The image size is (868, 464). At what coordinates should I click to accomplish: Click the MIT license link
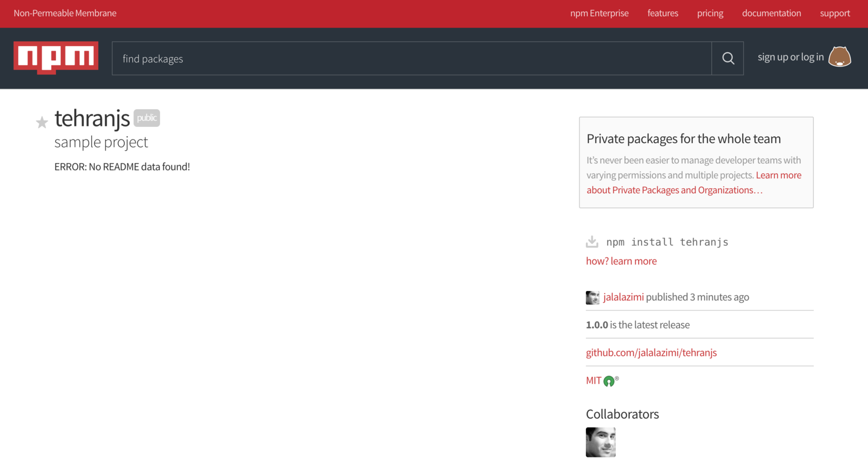coord(593,380)
